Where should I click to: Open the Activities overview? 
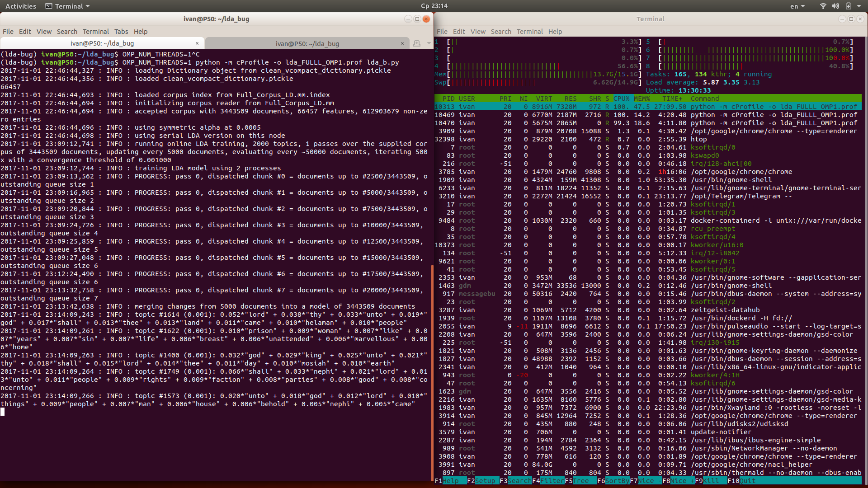(x=21, y=6)
